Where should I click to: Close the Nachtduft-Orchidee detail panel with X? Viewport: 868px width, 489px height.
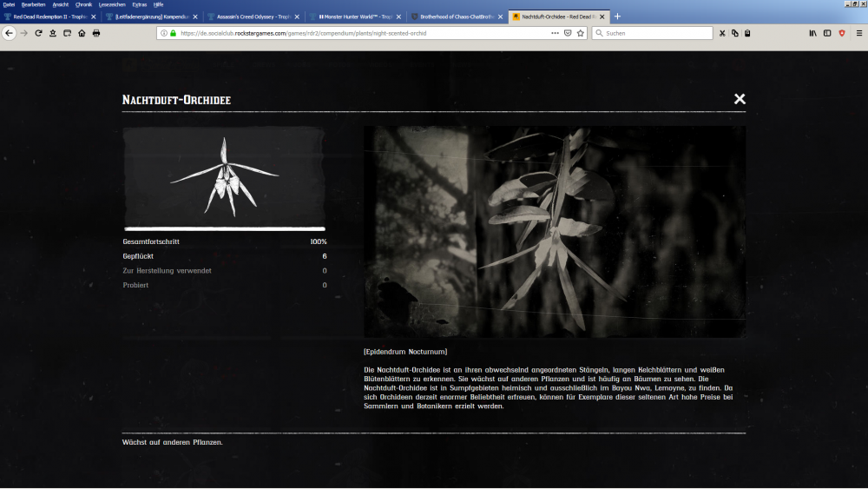(x=740, y=99)
